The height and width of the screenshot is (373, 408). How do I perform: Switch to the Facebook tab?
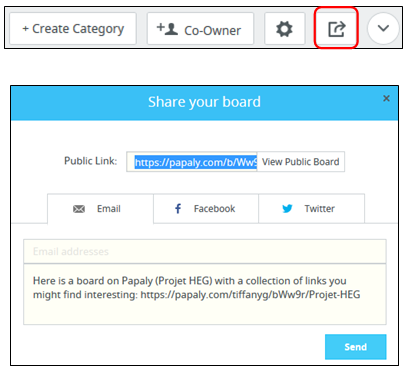pyautogui.click(x=206, y=209)
